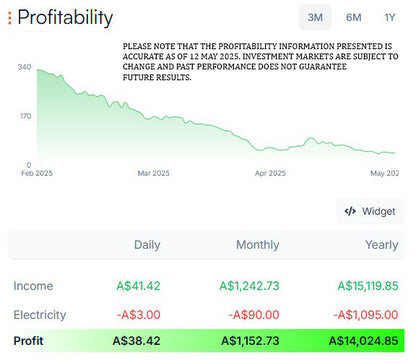Select the 3M time range tab
Screen dimensions: 416x363
[315, 17]
